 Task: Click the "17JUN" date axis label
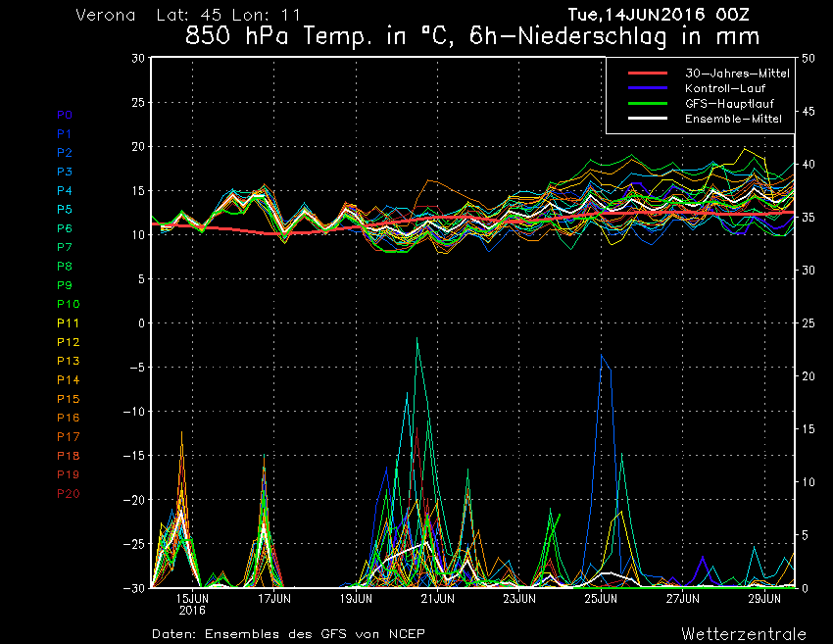point(274,599)
